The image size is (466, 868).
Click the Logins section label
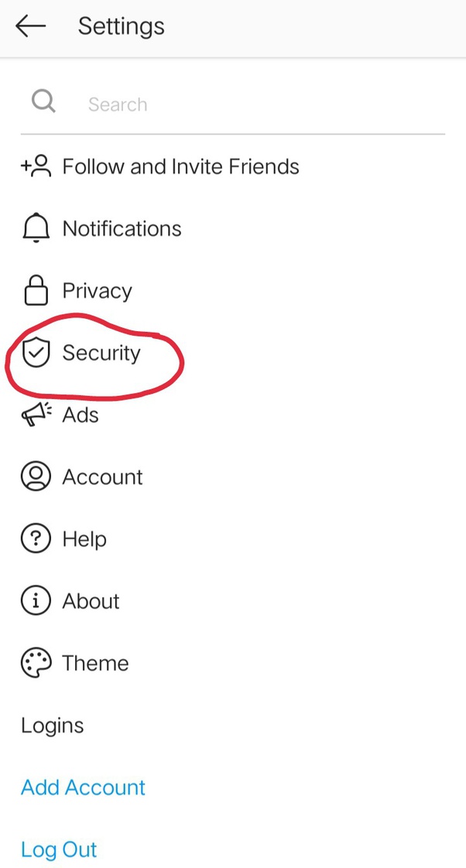click(52, 726)
